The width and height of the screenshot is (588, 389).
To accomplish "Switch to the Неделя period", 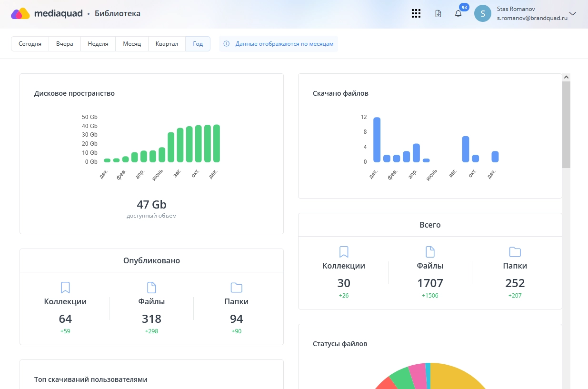I will click(x=98, y=44).
